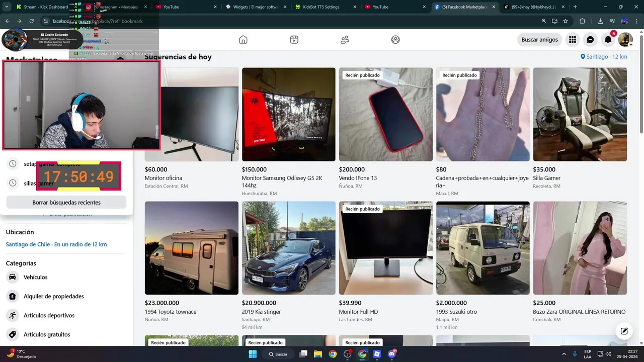Image resolution: width=644 pixels, height=362 pixels.
Task: Click the Buscar amigos button
Action: [539, 40]
